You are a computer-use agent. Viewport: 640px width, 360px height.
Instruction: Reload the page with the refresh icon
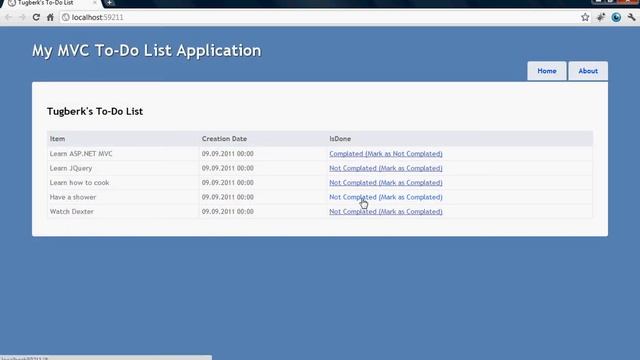click(36, 17)
